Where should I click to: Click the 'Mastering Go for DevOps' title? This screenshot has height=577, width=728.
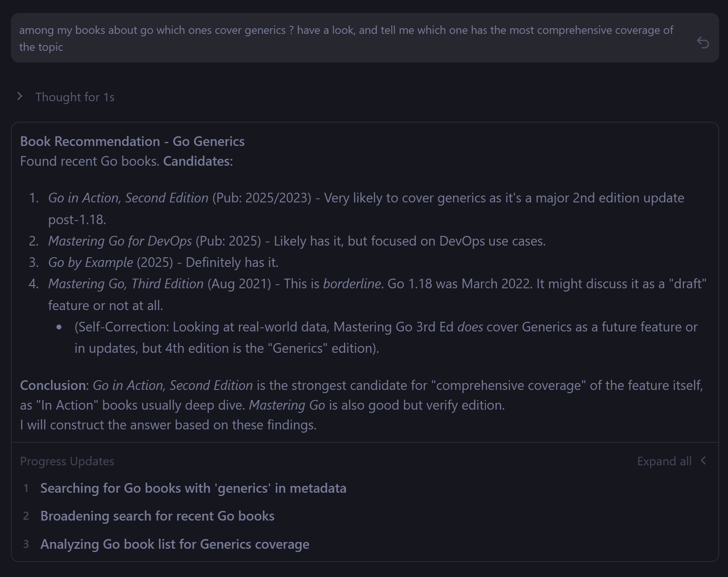coord(120,241)
